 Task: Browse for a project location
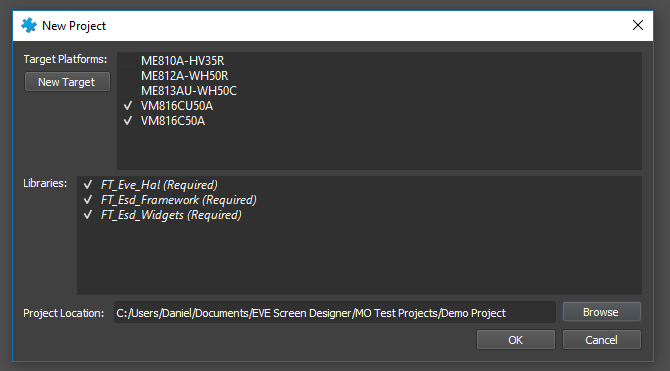point(602,312)
